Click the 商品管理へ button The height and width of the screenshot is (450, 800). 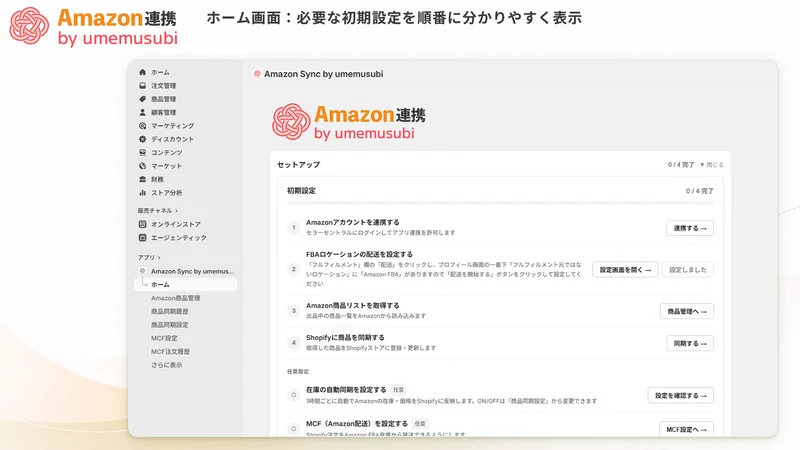(x=687, y=311)
